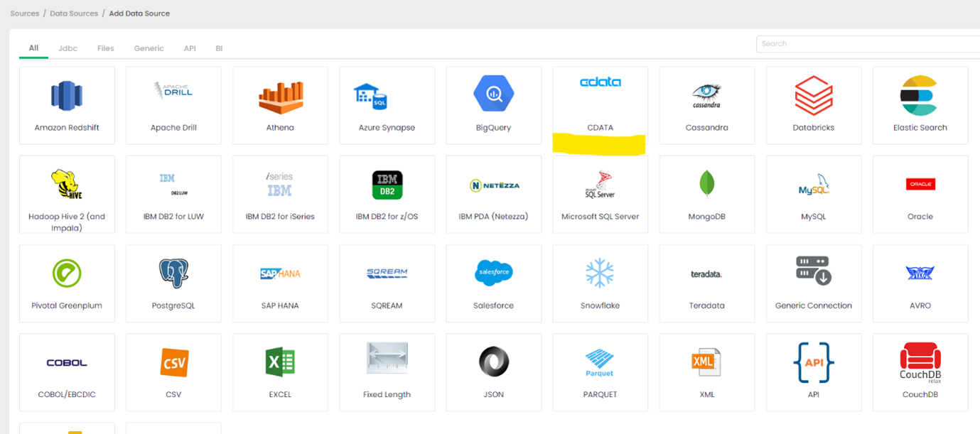Image resolution: width=980 pixels, height=434 pixels.
Task: Choose the BigQuery connector icon
Action: [x=493, y=94]
